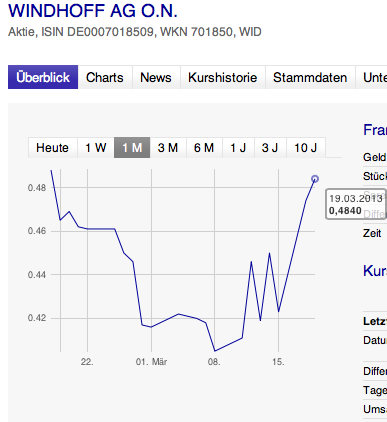Click the 0.46 y-axis label
The image size is (387, 422).
click(37, 231)
